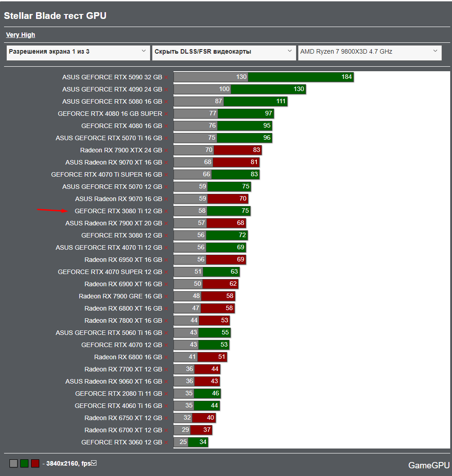The image size is (452, 476).
Task: Click the 100 value on the RTX 4090 bar
Action: pyautogui.click(x=224, y=89)
